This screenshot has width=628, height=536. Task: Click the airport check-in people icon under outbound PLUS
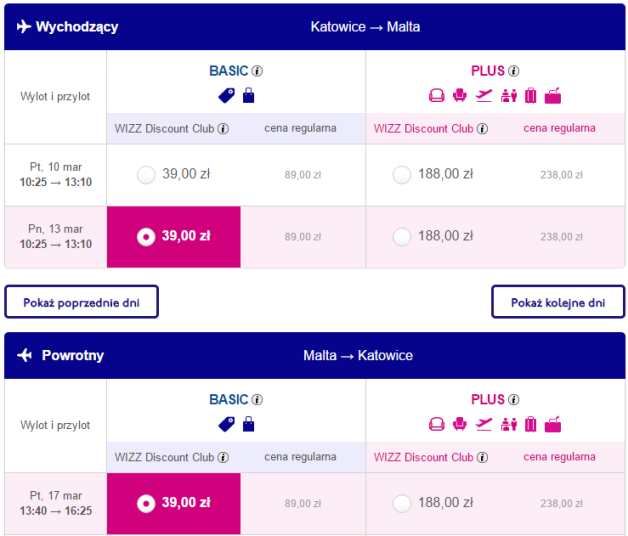click(509, 96)
